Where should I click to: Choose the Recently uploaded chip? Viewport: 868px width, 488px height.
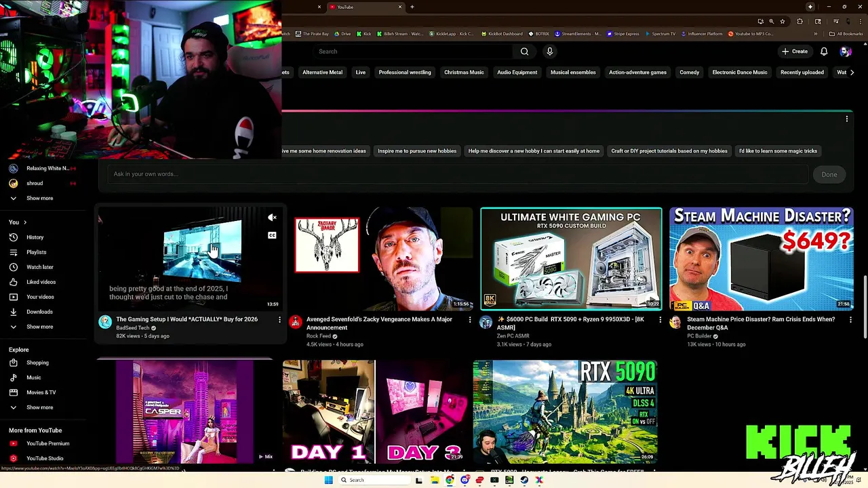tap(802, 73)
